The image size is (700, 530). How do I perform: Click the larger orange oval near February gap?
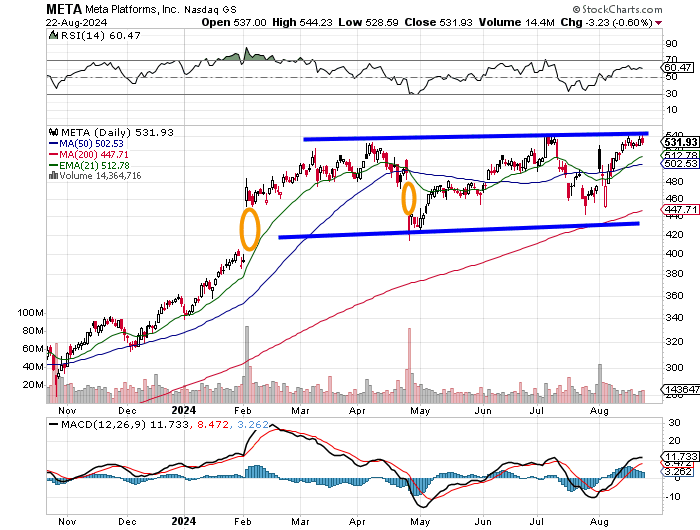tap(250, 229)
